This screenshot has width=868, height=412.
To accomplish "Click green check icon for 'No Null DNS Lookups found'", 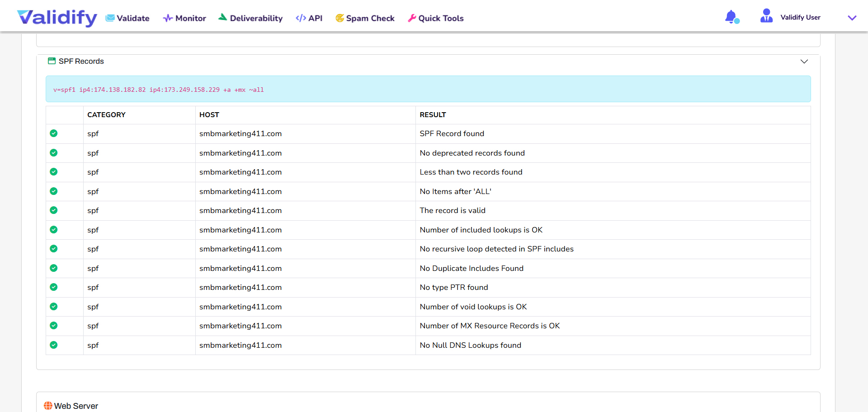I will pos(54,345).
